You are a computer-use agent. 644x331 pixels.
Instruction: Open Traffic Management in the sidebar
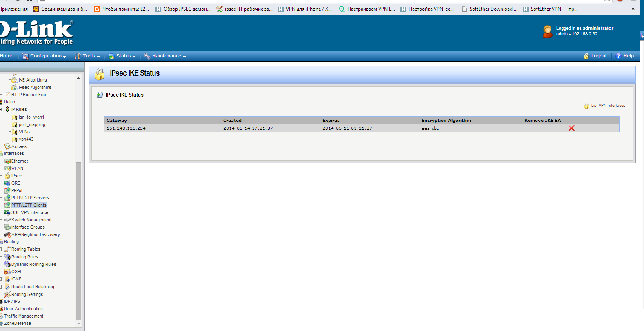coord(24,316)
